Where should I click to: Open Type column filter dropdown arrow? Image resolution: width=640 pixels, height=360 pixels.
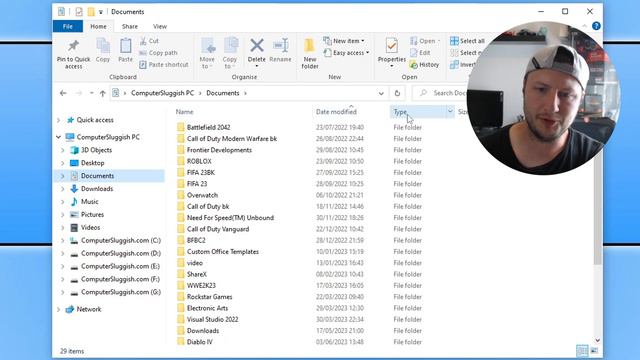tap(450, 111)
